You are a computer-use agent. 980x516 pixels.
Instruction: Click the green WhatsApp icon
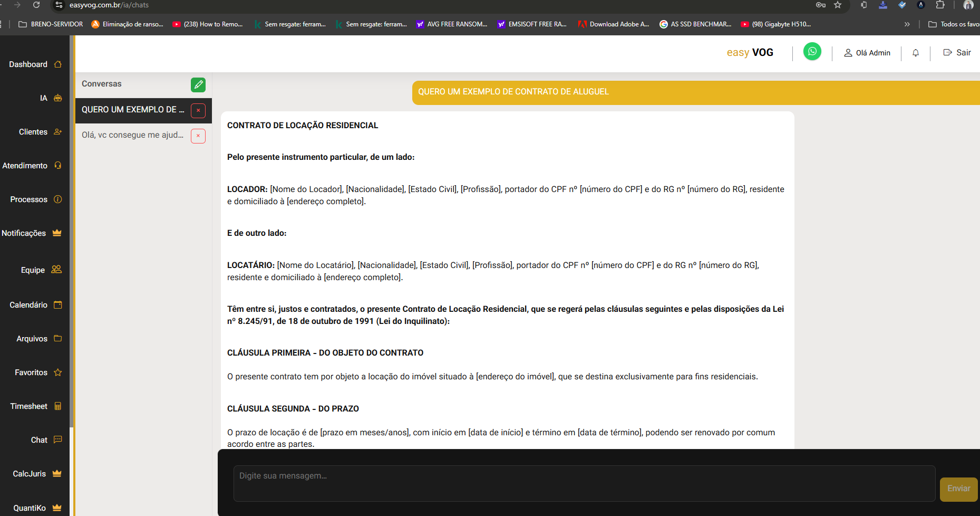[x=812, y=52]
